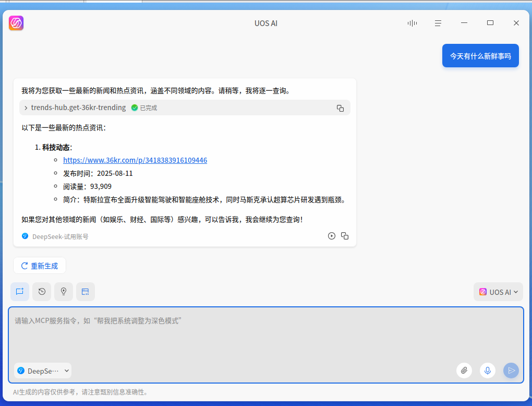532x406 pixels.
Task: Click the AI disclaimer text at bottom
Action: click(81, 392)
